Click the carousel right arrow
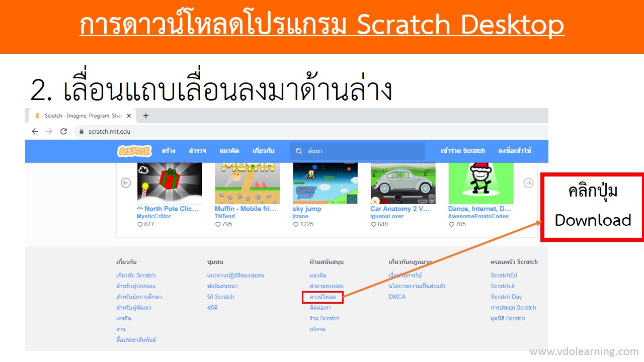The width and height of the screenshot is (644, 362). click(x=528, y=183)
